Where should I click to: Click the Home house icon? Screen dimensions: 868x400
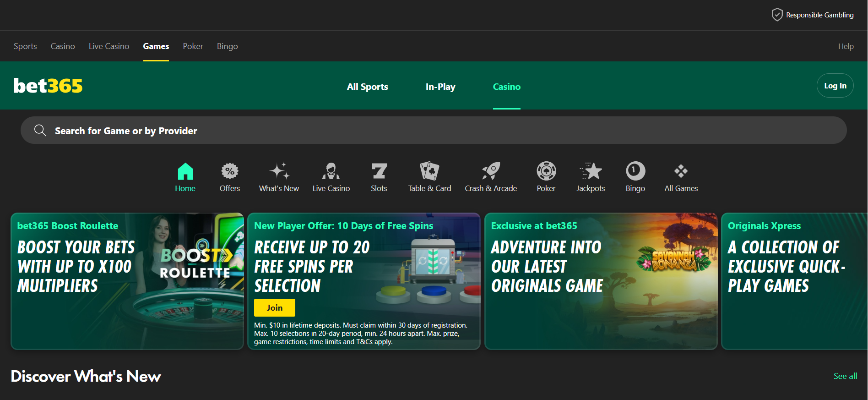[185, 172]
